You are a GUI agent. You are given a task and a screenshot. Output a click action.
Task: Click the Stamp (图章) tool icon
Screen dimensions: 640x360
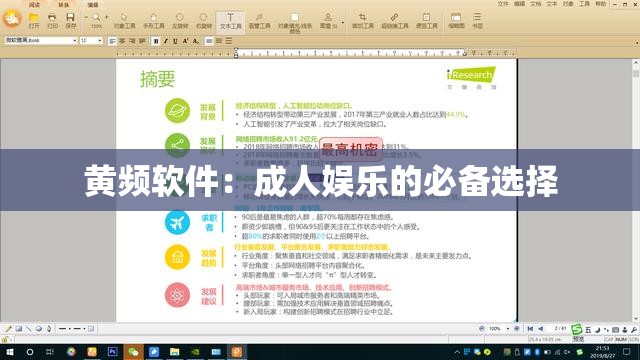pos(328,20)
